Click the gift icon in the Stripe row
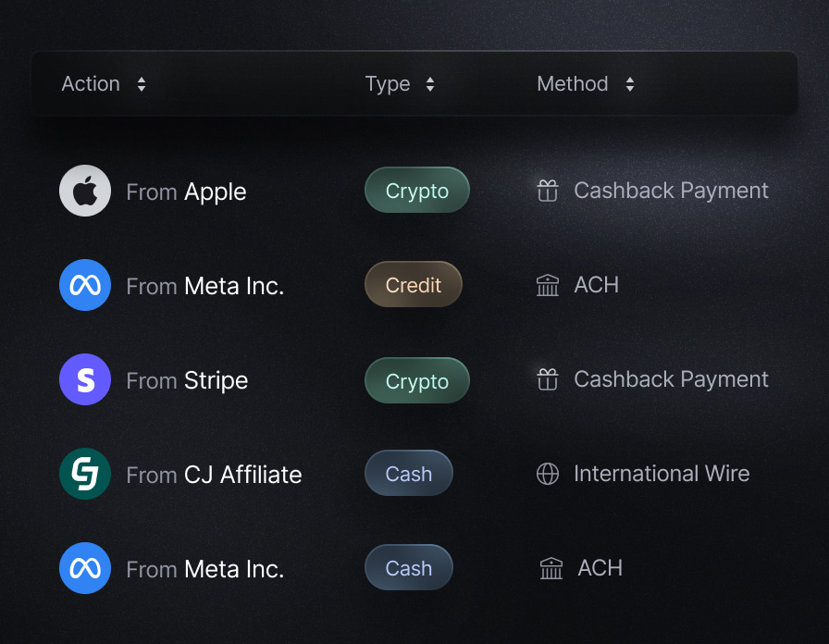This screenshot has width=829, height=644. pos(548,379)
